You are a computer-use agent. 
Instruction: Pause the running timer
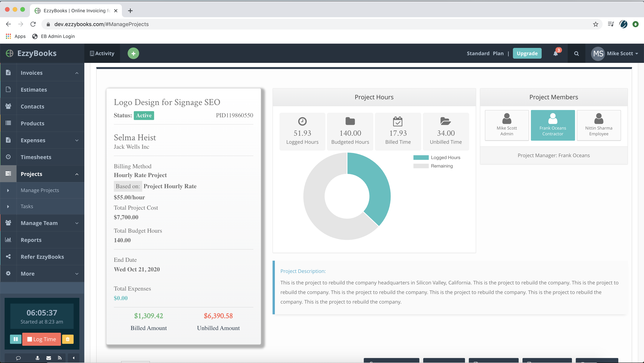(16, 339)
